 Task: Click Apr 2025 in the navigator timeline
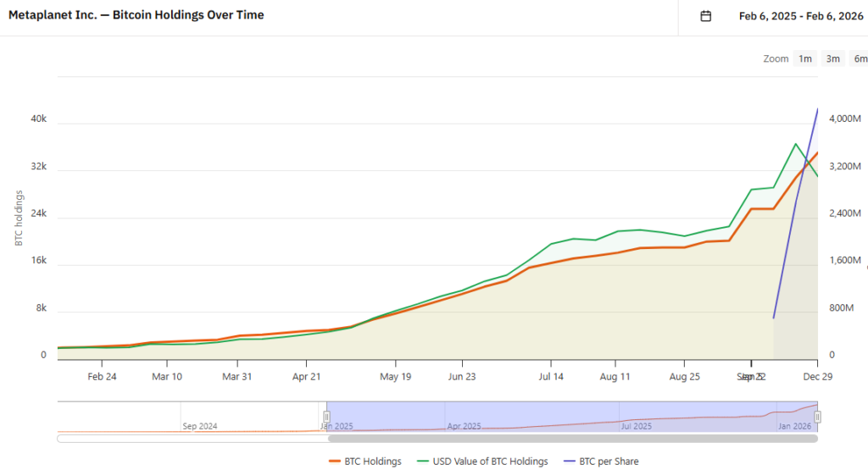464,426
